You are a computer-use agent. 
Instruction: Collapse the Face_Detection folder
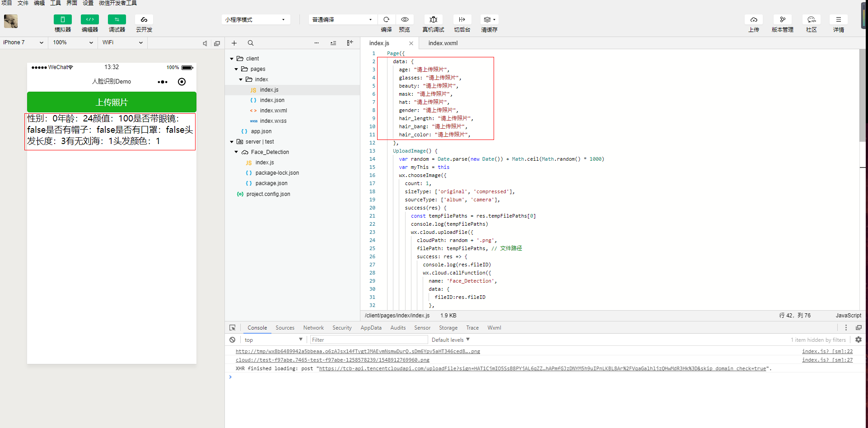(236, 152)
